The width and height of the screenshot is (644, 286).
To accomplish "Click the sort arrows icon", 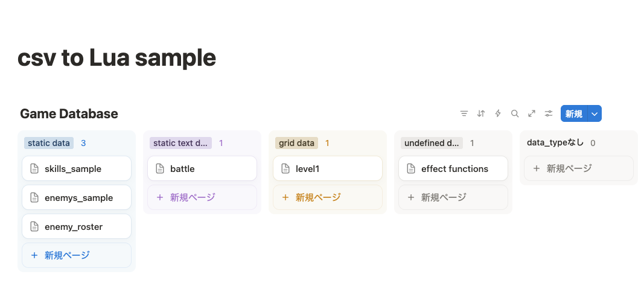I will (x=481, y=113).
